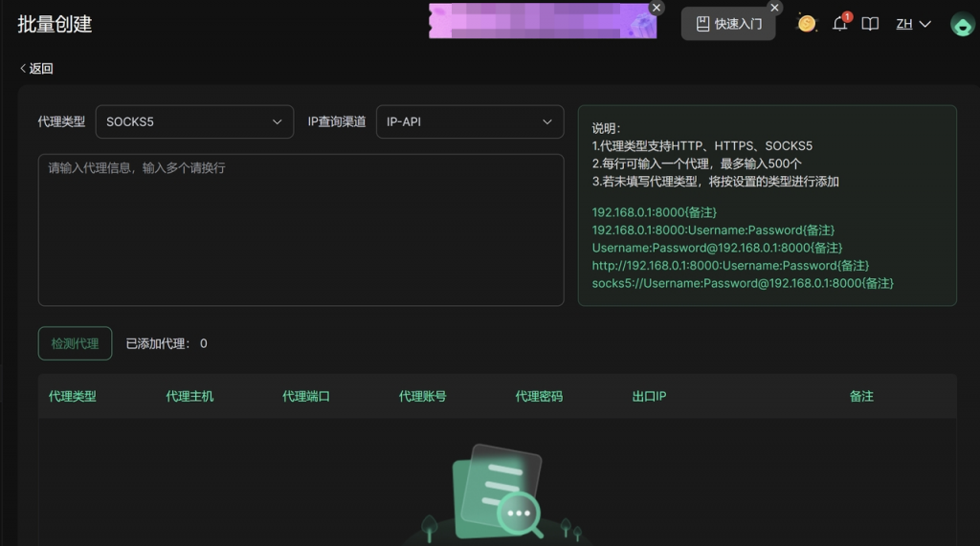Open the 快速入门 quick start guide
Screen dimensions: 980x546
[x=728, y=24]
